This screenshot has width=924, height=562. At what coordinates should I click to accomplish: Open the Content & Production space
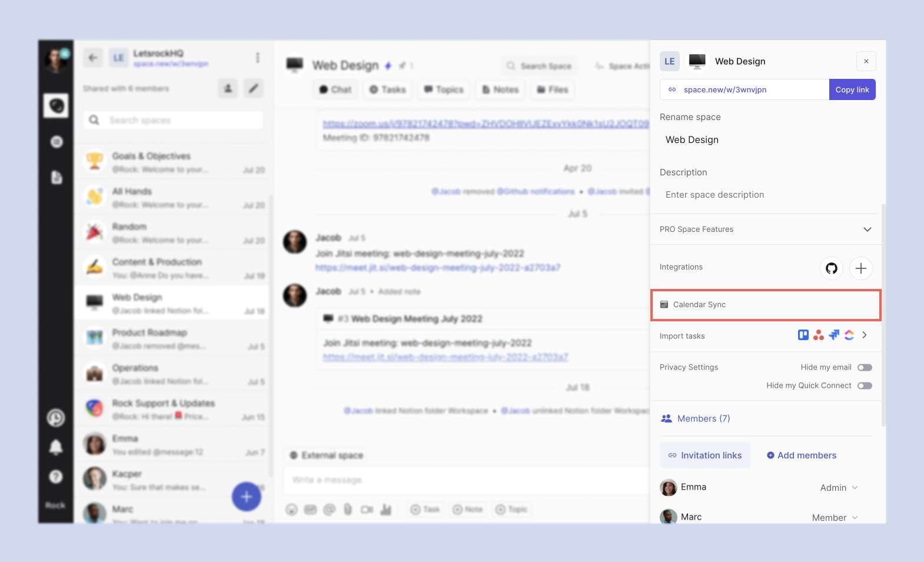pos(172,268)
